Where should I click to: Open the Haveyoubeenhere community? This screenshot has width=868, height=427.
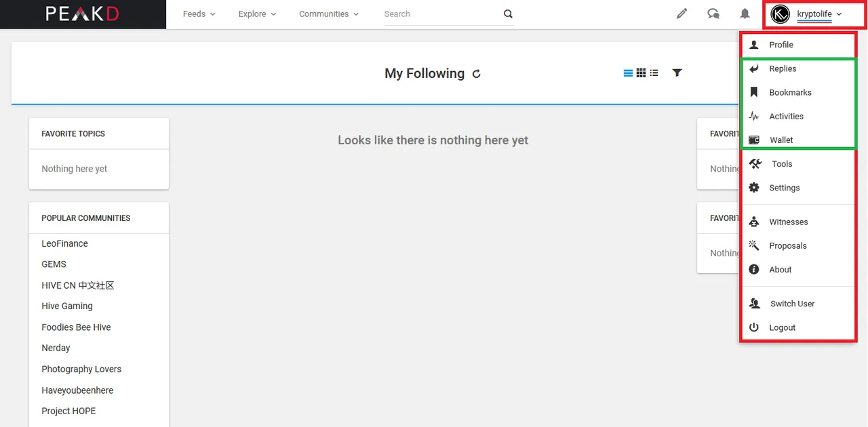pos(77,390)
